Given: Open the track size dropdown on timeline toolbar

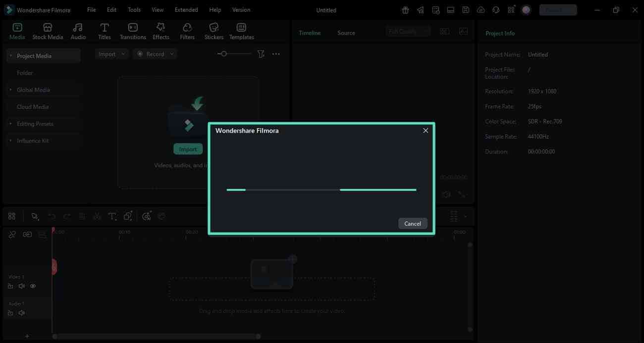Looking at the screenshot, I should (x=465, y=216).
